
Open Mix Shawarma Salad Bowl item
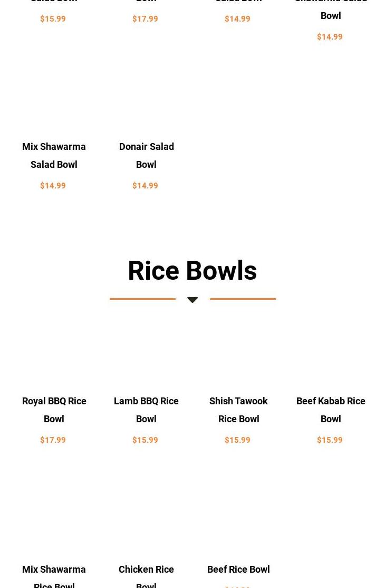(x=54, y=155)
